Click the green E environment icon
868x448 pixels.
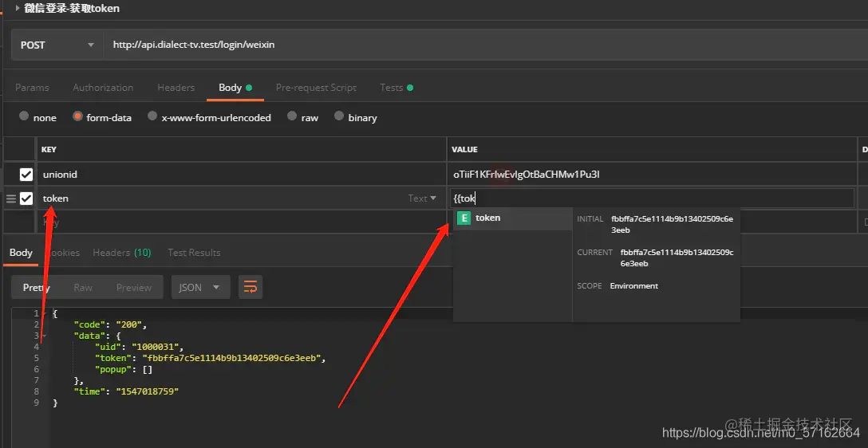click(464, 218)
